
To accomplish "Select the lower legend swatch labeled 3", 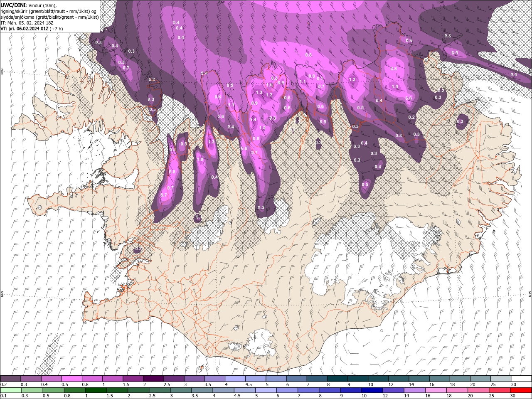I will click(x=181, y=390).
